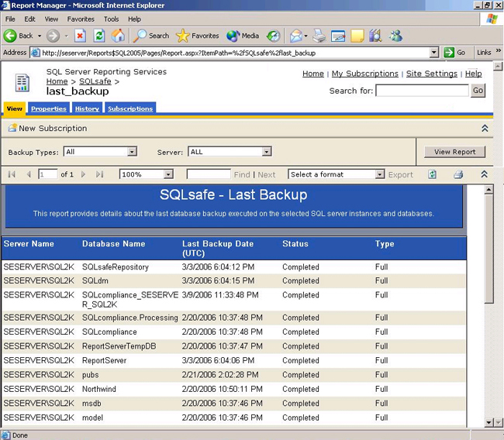Screen dimensions: 504x440
Task: Switch to the History tab
Action: tap(87, 108)
